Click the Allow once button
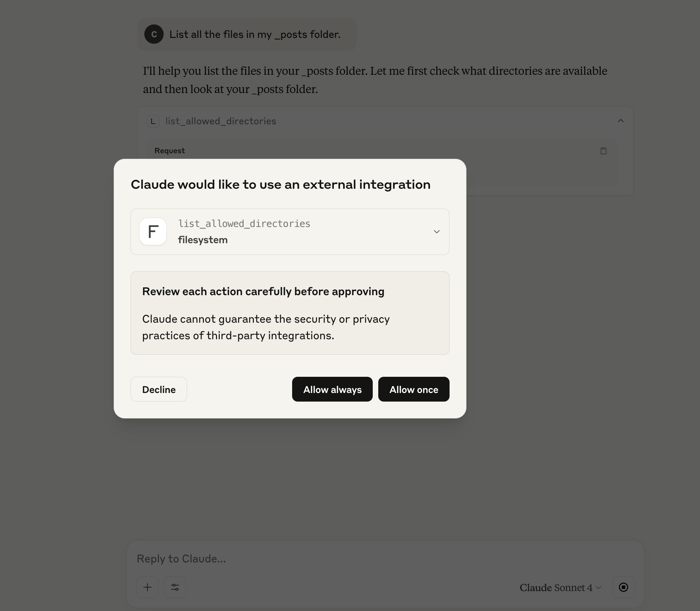The height and width of the screenshot is (611, 700). coord(413,389)
